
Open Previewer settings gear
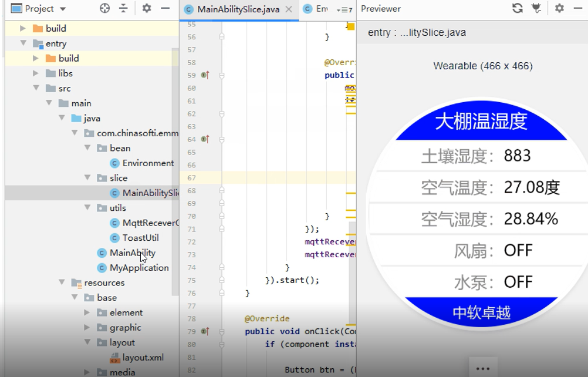(559, 8)
